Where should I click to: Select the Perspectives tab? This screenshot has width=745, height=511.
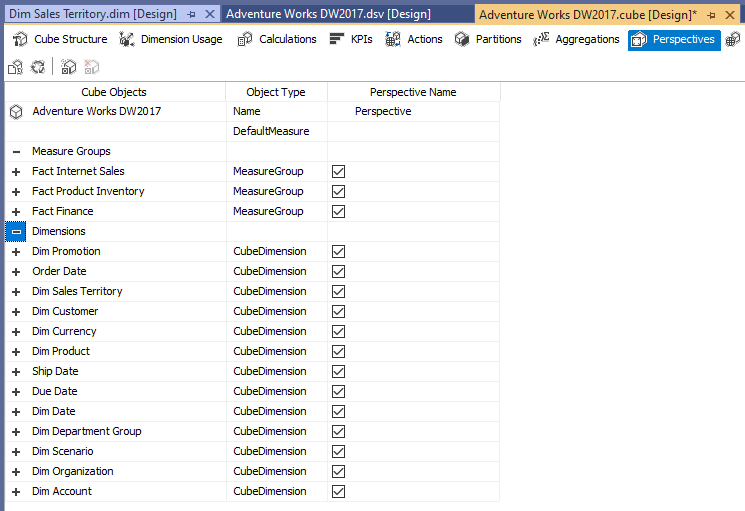pyautogui.click(x=674, y=40)
